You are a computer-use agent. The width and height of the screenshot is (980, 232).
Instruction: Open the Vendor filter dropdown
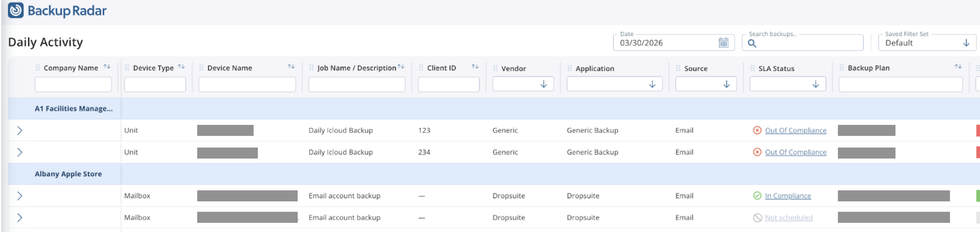(x=544, y=84)
